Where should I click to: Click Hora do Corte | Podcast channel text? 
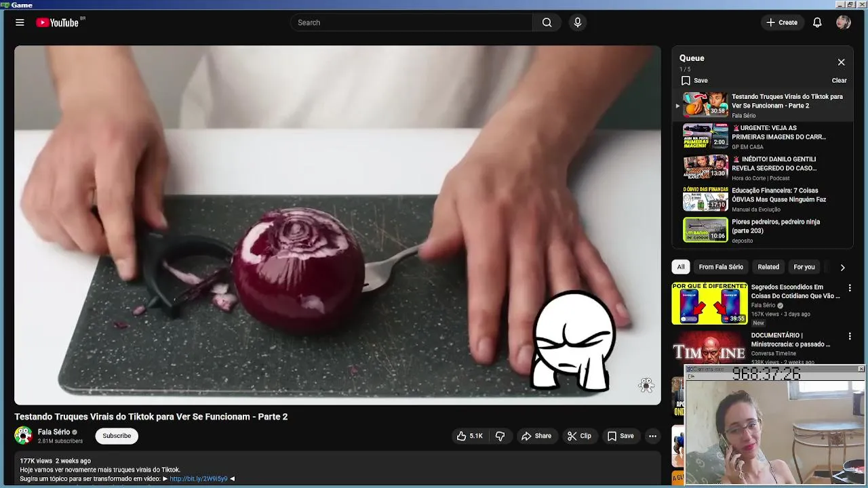pos(760,178)
